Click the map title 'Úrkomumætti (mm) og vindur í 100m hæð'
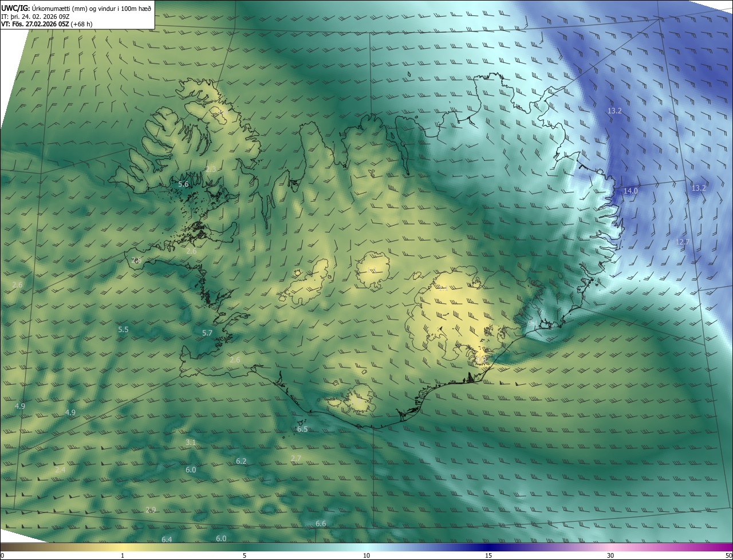733x560 pixels. coord(92,7)
